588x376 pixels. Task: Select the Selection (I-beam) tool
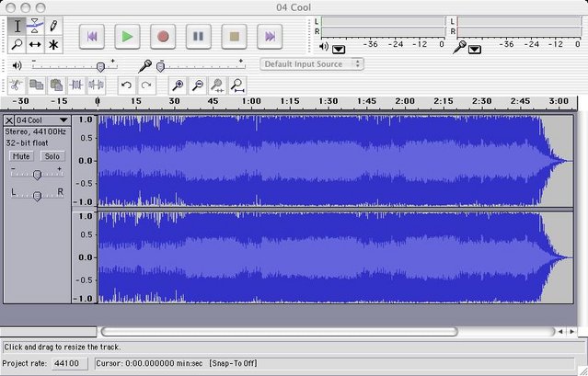[x=17, y=26]
